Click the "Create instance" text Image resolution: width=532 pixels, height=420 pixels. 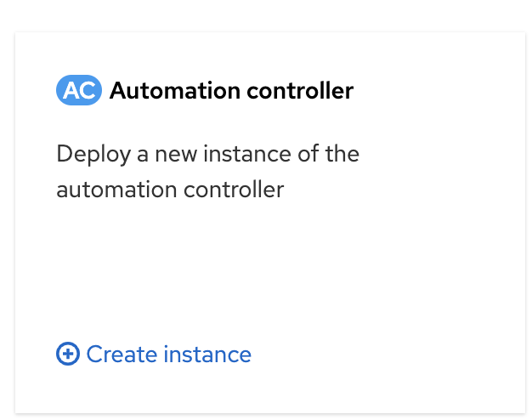click(168, 354)
